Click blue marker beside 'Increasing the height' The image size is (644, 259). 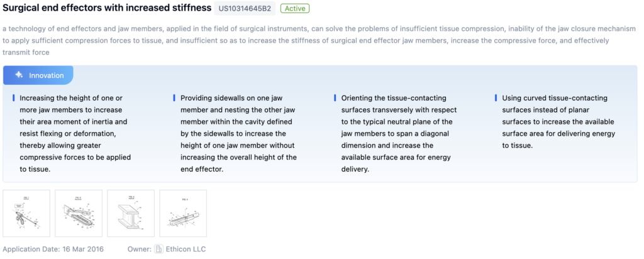(13, 99)
